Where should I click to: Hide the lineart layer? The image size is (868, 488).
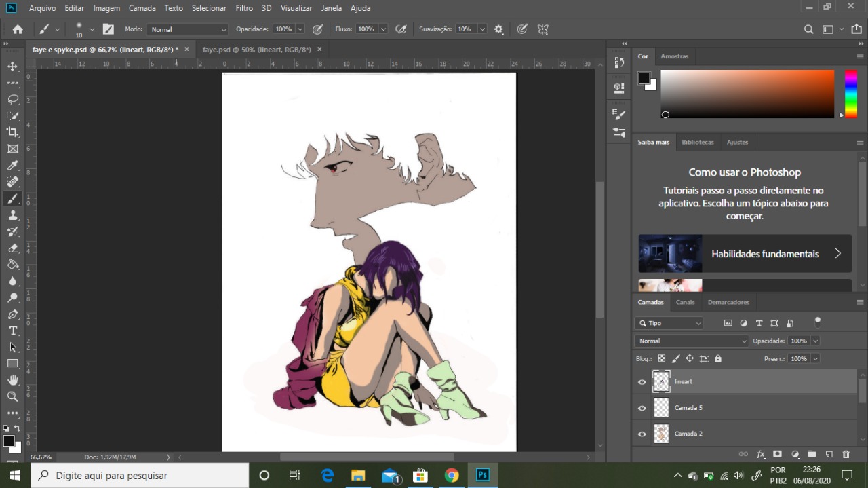click(642, 382)
